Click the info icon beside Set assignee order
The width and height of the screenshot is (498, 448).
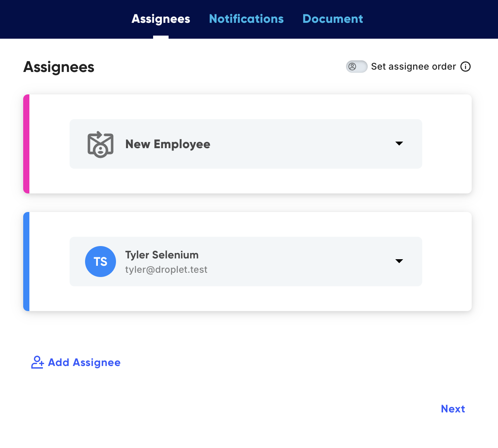click(x=466, y=67)
